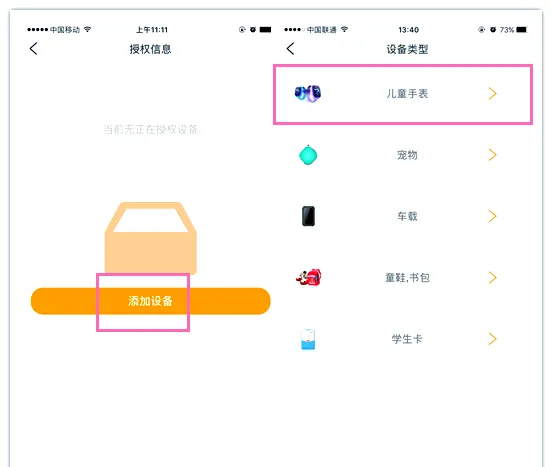Image resolution: width=552 pixels, height=467 pixels.
Task: Choose the 车载 device type label
Action: (407, 216)
